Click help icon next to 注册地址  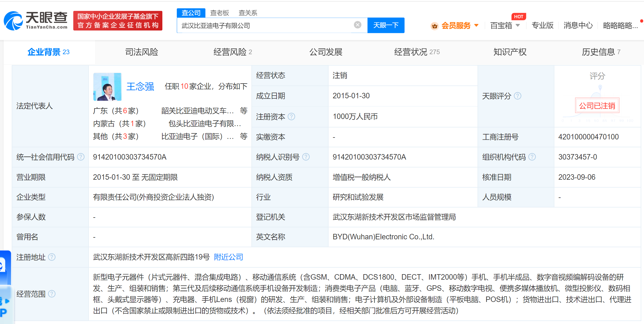[x=52, y=257]
